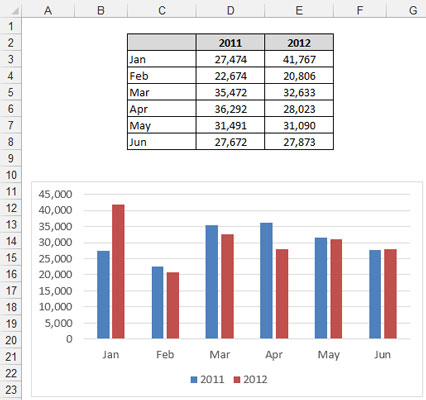The width and height of the screenshot is (426, 400).
Task: Click the blue Mar 2011 bar
Action: (212, 282)
